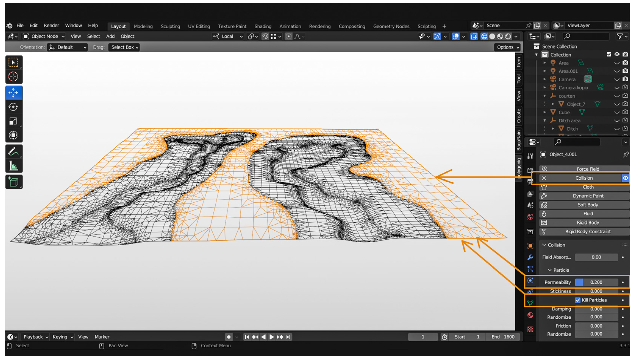
Task: Collapse the Ditch area tree item
Action: (x=544, y=121)
